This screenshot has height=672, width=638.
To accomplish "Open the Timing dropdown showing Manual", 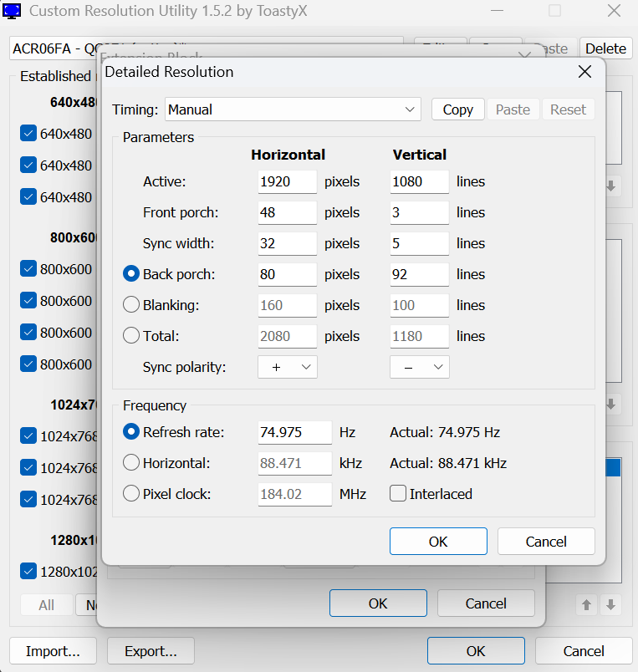I will tap(293, 109).
